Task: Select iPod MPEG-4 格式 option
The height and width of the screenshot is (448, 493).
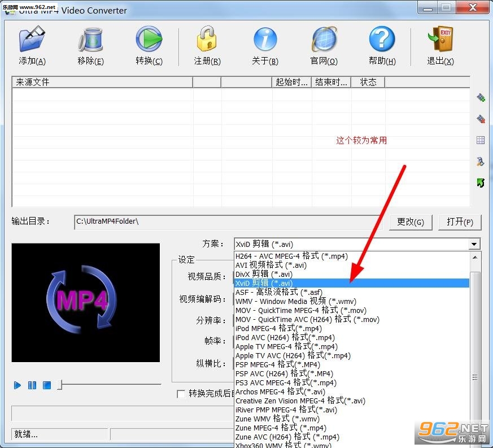Action: tap(351, 328)
